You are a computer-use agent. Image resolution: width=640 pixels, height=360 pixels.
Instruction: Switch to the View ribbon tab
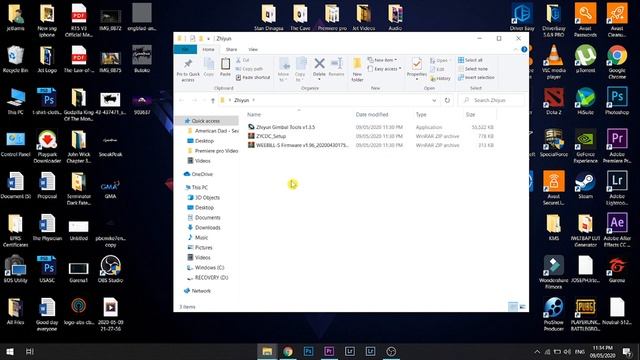point(253,49)
